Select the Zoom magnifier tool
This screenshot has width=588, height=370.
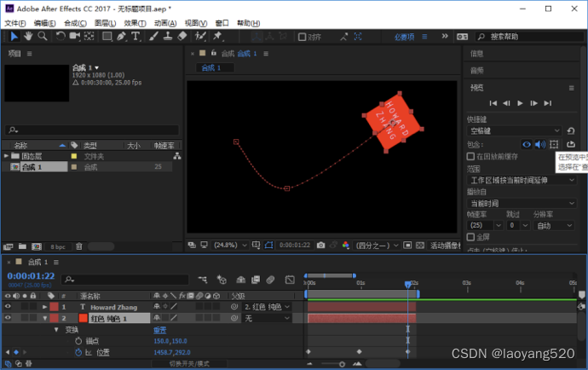43,37
